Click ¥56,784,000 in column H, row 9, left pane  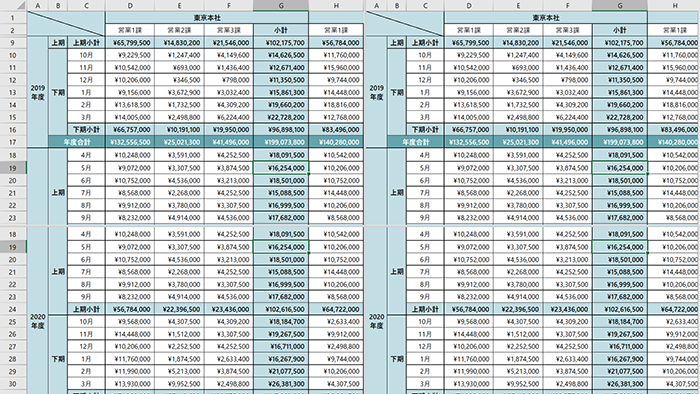click(336, 43)
